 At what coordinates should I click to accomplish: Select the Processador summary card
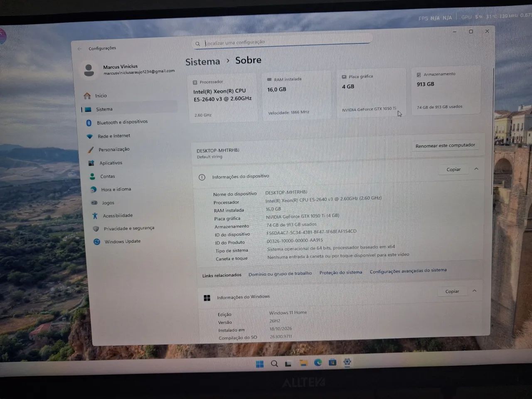[224, 99]
